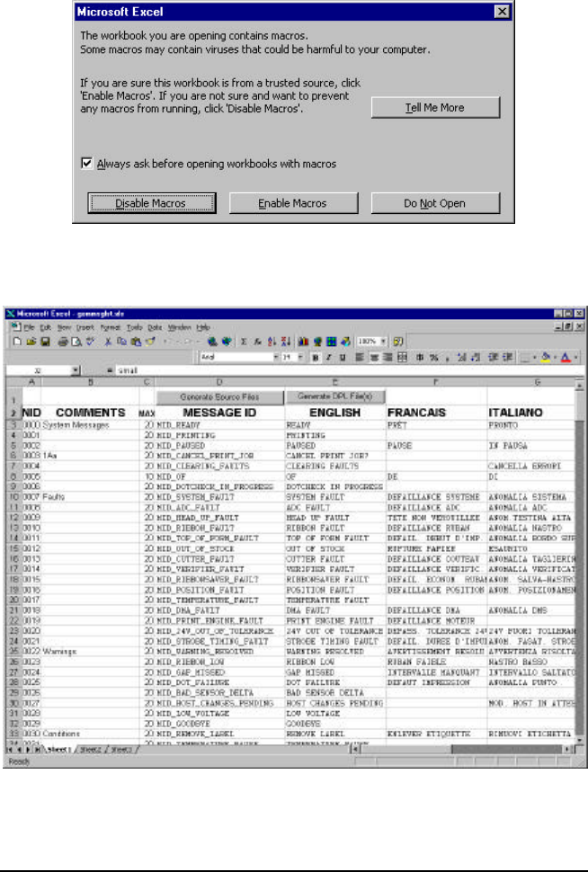Screen dimensions: 588x872
Task: Click the Generate Source Files button
Action: point(219,397)
